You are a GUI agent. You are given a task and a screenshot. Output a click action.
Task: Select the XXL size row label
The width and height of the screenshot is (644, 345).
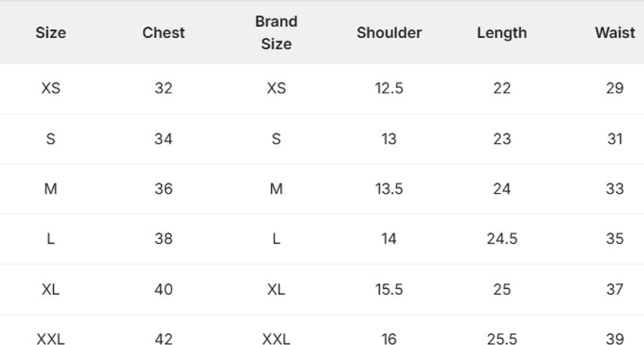[x=50, y=339]
